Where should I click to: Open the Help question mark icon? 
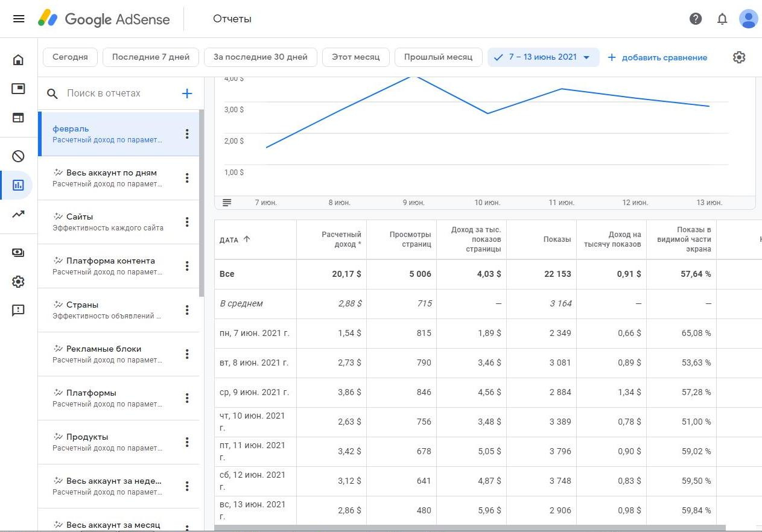[x=696, y=19]
